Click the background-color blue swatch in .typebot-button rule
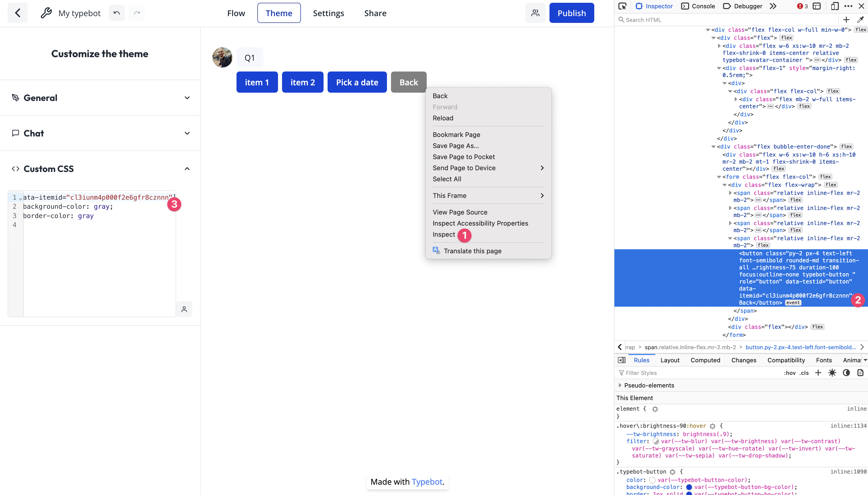This screenshot has width=868, height=495. [689, 487]
